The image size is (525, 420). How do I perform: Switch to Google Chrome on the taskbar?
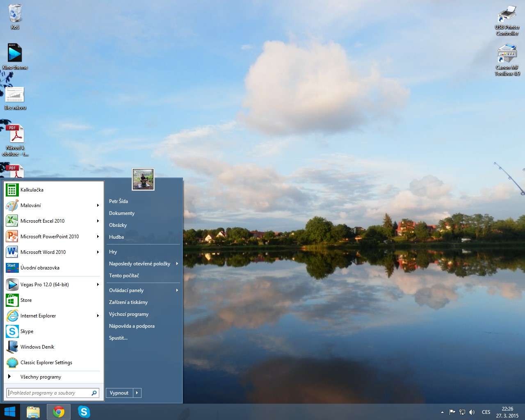59,412
